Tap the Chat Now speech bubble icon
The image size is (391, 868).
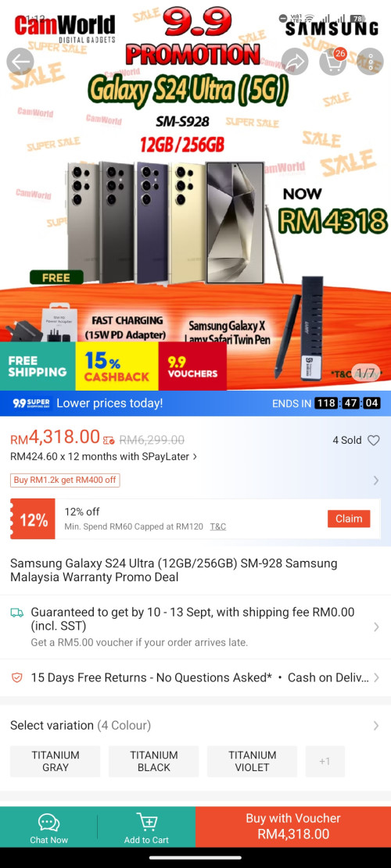point(48,823)
